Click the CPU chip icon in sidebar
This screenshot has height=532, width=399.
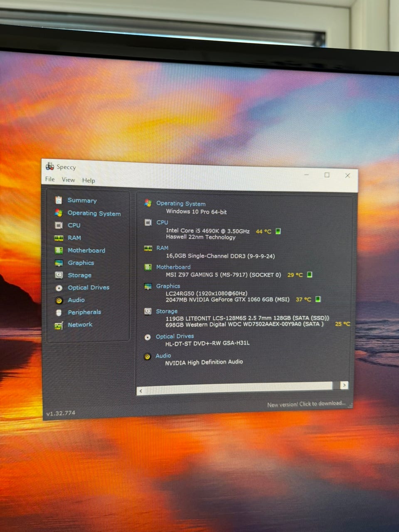tap(59, 225)
